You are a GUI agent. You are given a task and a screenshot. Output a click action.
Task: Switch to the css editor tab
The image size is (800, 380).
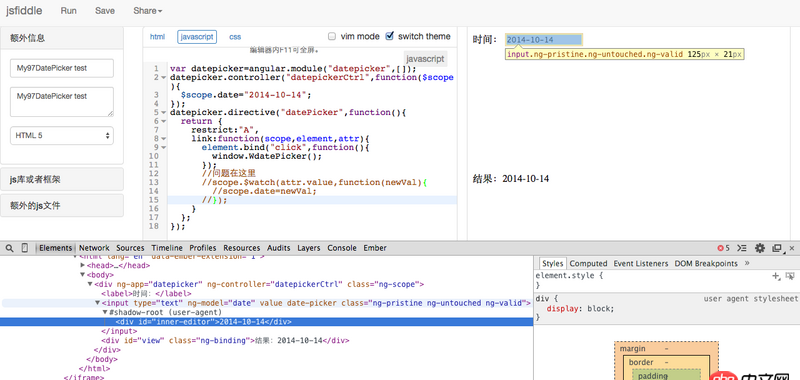click(235, 37)
